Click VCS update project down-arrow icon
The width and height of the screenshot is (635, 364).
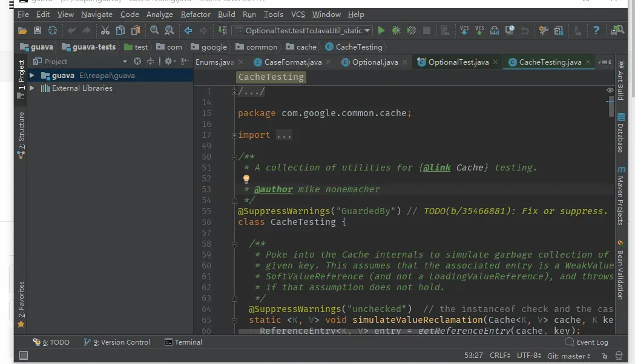(464, 30)
